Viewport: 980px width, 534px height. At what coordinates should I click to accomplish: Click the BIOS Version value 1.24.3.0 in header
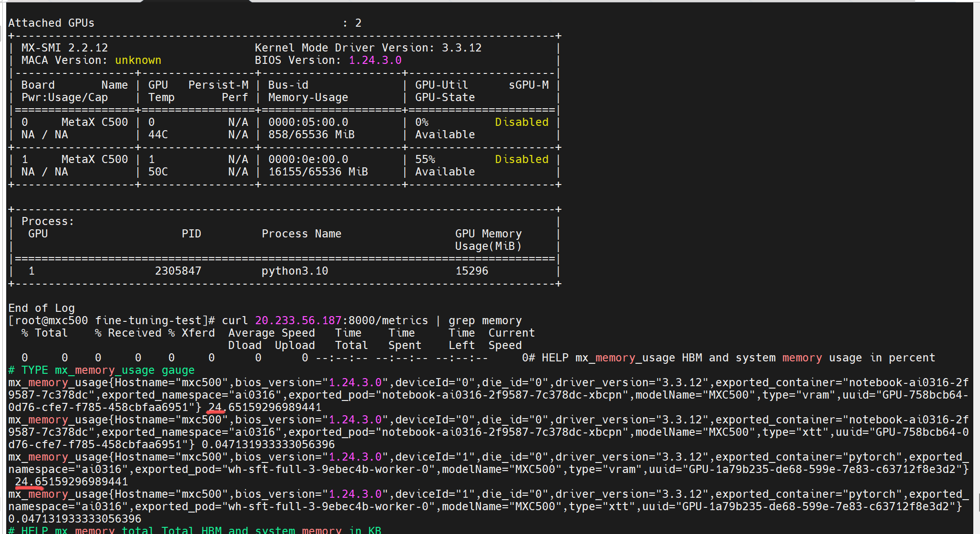point(375,60)
